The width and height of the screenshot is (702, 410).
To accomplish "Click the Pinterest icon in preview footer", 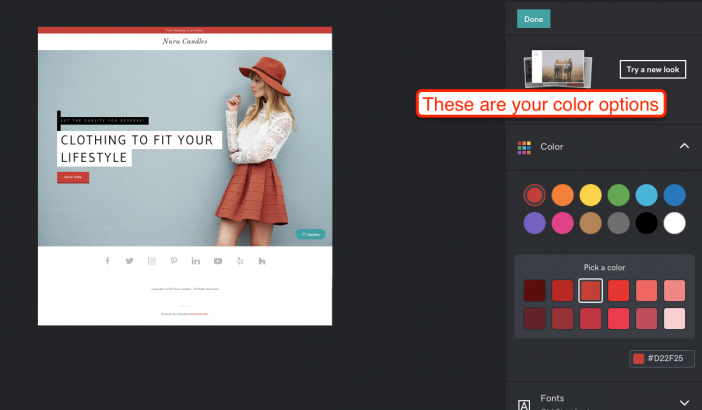I will pos(174,261).
